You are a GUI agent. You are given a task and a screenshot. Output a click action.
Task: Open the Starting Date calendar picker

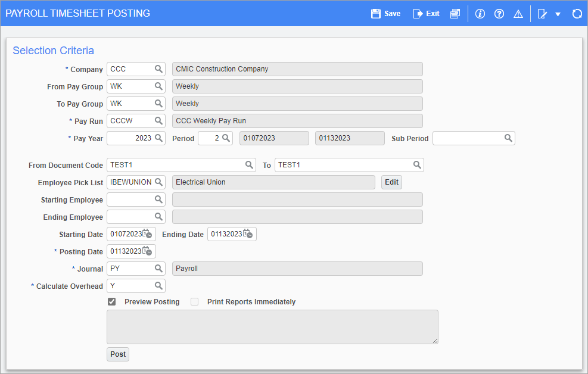[x=148, y=234]
